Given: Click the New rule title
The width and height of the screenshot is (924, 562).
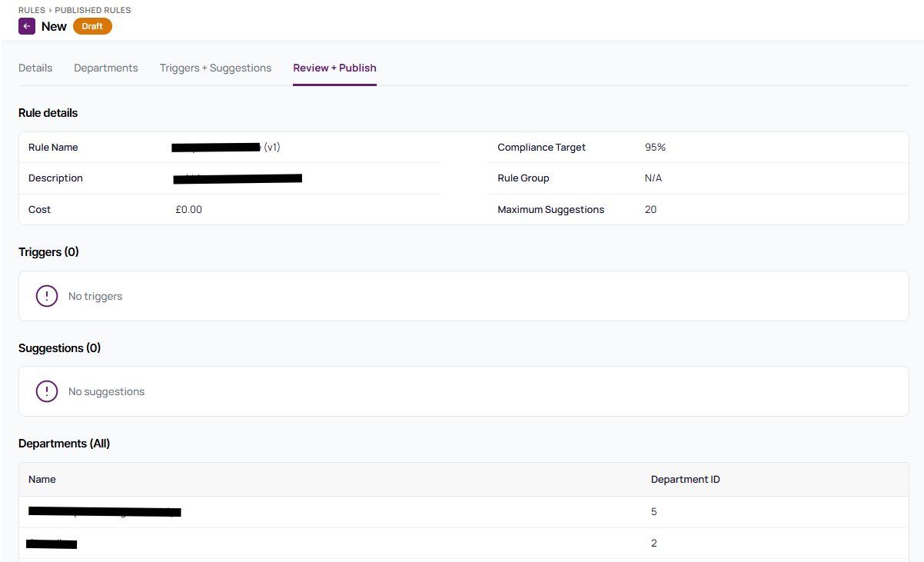Looking at the screenshot, I should pos(54,26).
